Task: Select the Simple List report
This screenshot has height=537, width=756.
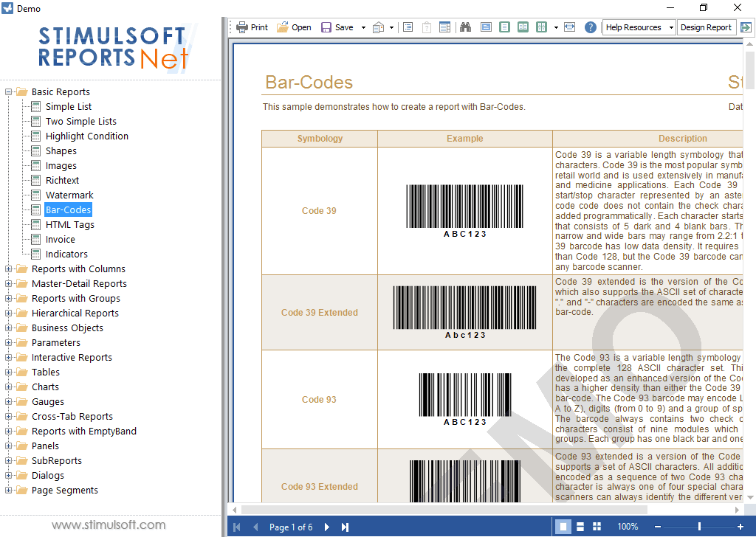Action: pos(69,106)
